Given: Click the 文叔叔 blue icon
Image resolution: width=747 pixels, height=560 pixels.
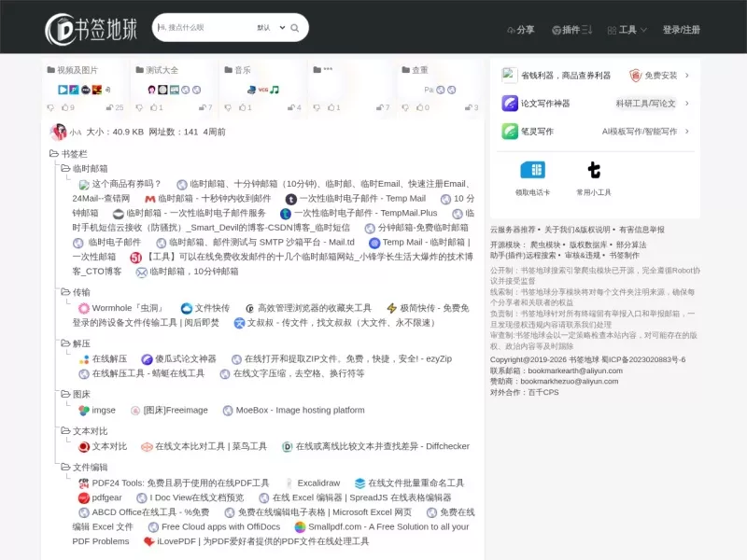Looking at the screenshot, I should click(x=239, y=323).
